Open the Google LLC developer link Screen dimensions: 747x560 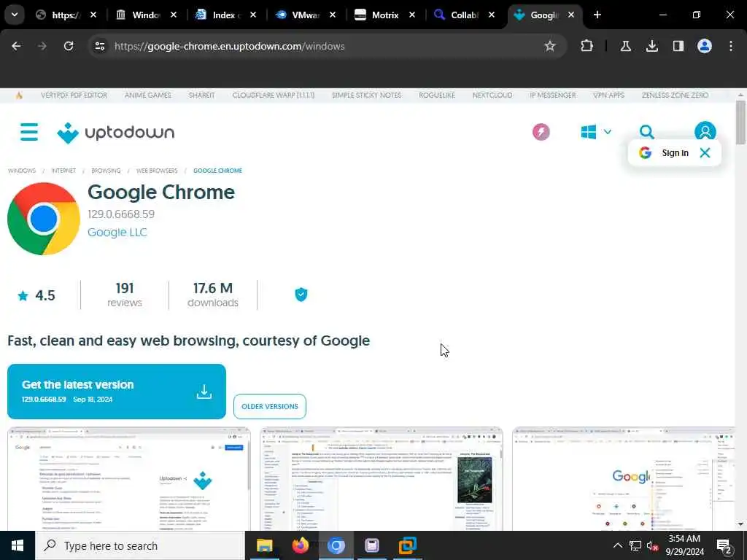click(x=117, y=233)
